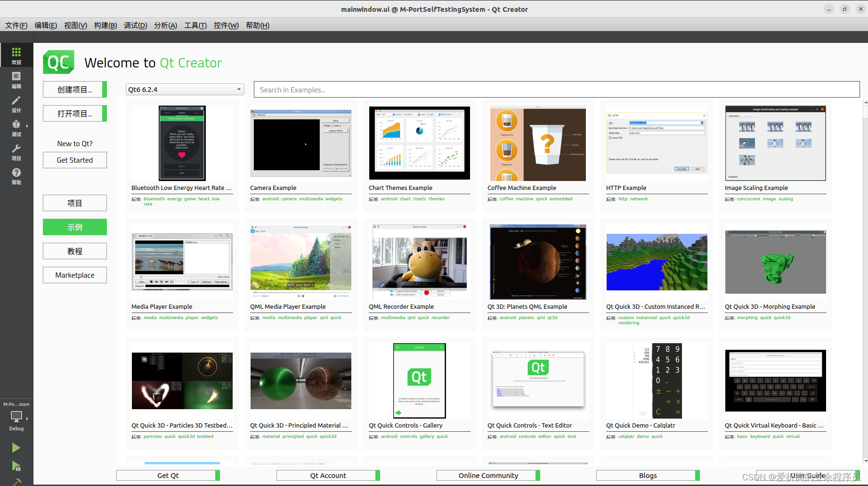This screenshot has height=486, width=868.
Task: Open the Coffee Machine Example thumbnail
Action: tap(538, 143)
